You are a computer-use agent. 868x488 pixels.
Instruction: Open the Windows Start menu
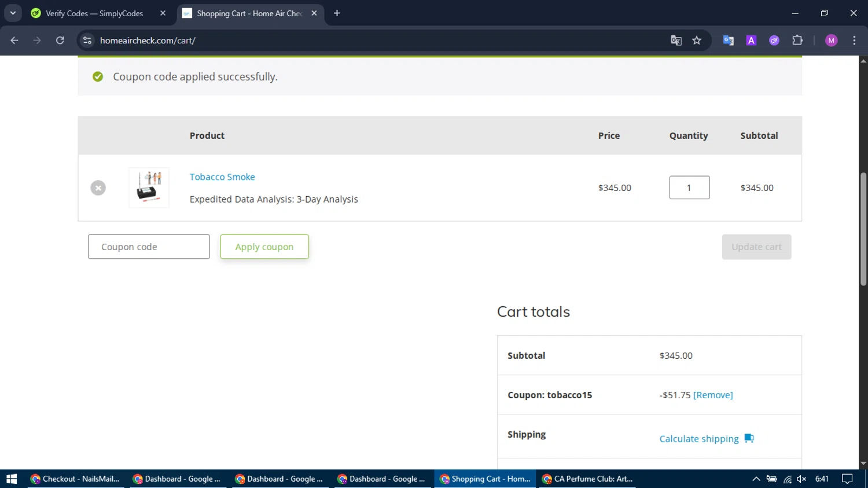click(x=12, y=479)
